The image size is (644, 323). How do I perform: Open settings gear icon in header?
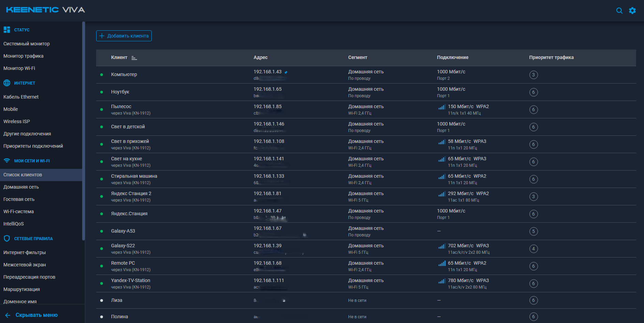coord(632,11)
